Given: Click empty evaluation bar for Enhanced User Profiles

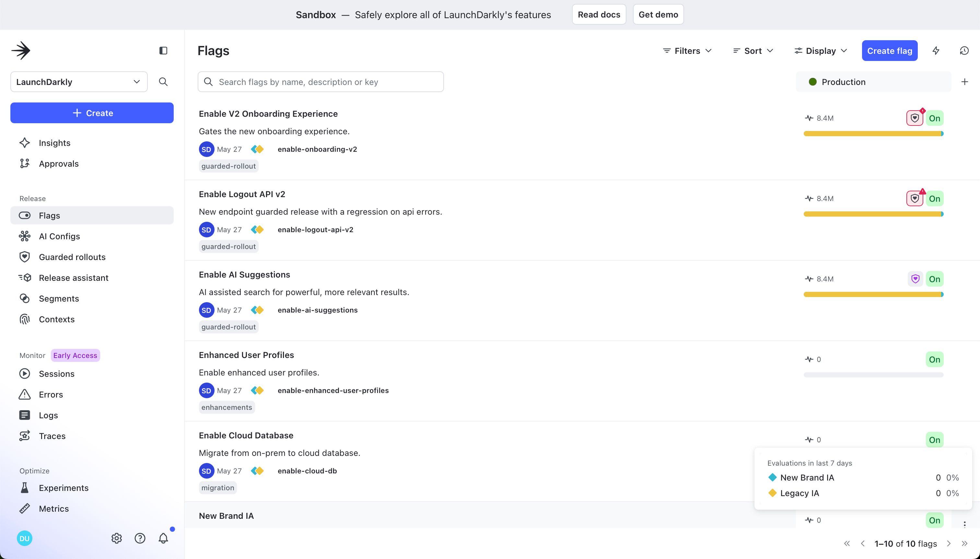Looking at the screenshot, I should pos(873,375).
